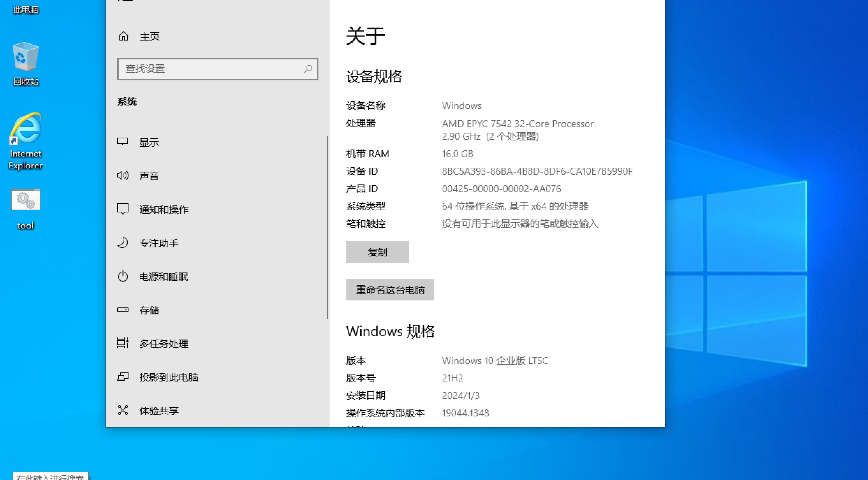Open 电源和睡眠 settings
This screenshot has width=868, height=480.
[162, 276]
